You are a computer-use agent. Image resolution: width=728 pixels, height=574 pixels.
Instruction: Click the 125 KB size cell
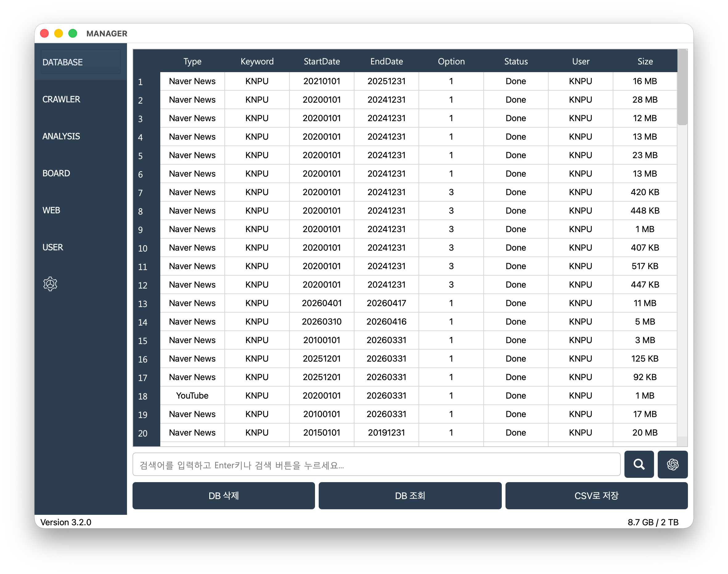point(645,359)
